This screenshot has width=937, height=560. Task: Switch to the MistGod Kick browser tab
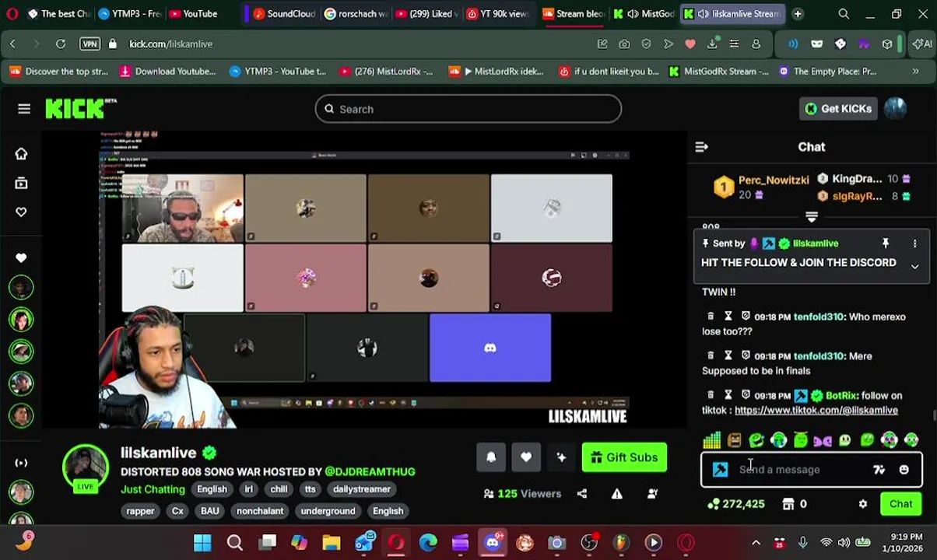click(643, 14)
